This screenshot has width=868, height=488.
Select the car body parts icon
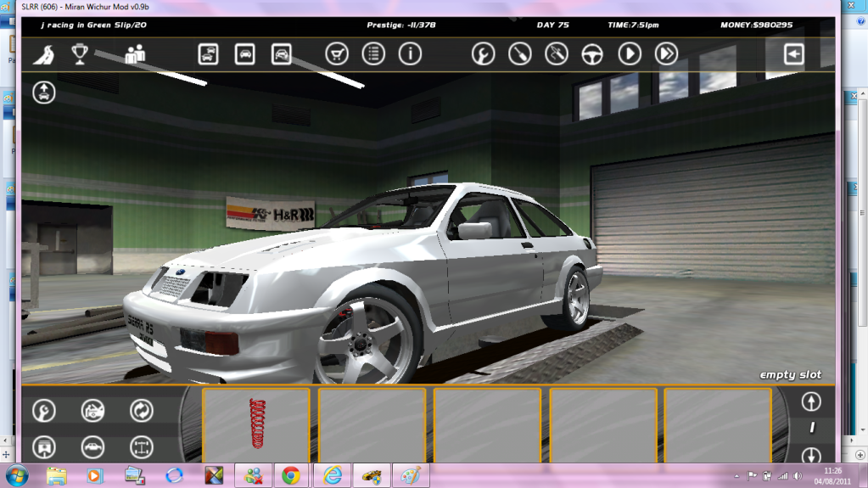[x=92, y=447]
